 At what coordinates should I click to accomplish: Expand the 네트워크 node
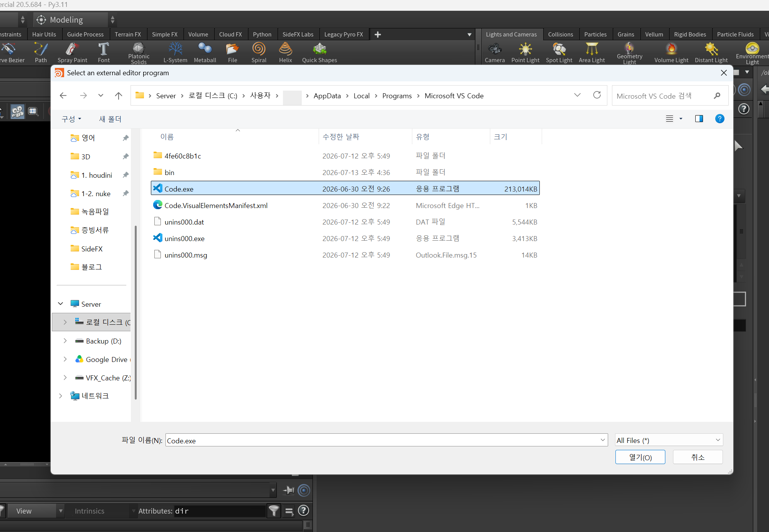coord(61,396)
